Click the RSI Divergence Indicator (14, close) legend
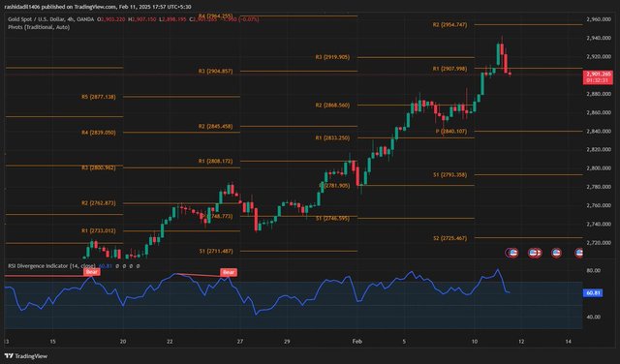 point(51,266)
